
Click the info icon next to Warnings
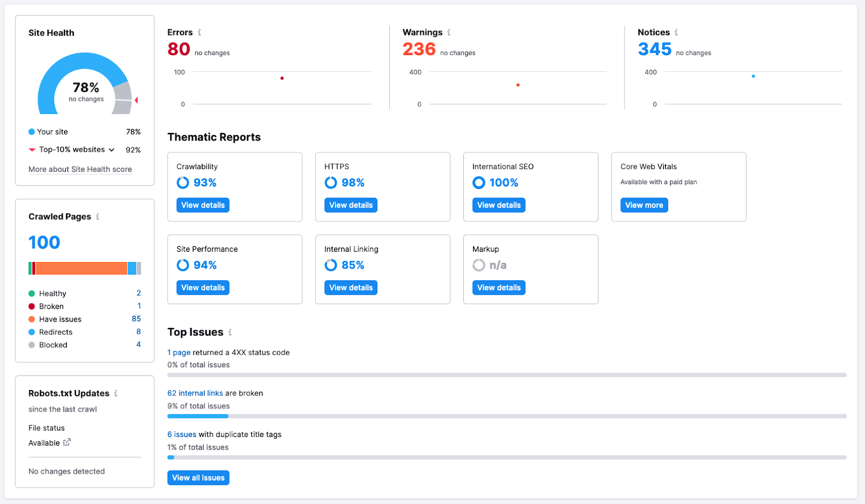click(x=449, y=32)
